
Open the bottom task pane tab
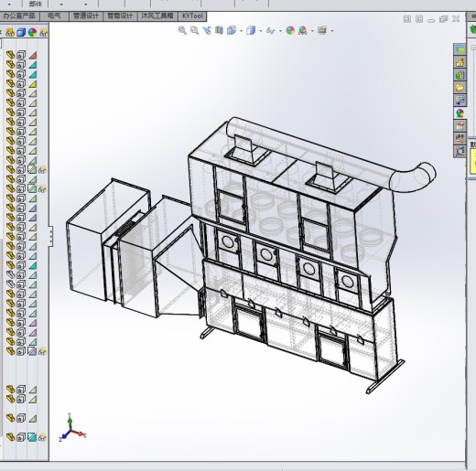tap(460, 152)
